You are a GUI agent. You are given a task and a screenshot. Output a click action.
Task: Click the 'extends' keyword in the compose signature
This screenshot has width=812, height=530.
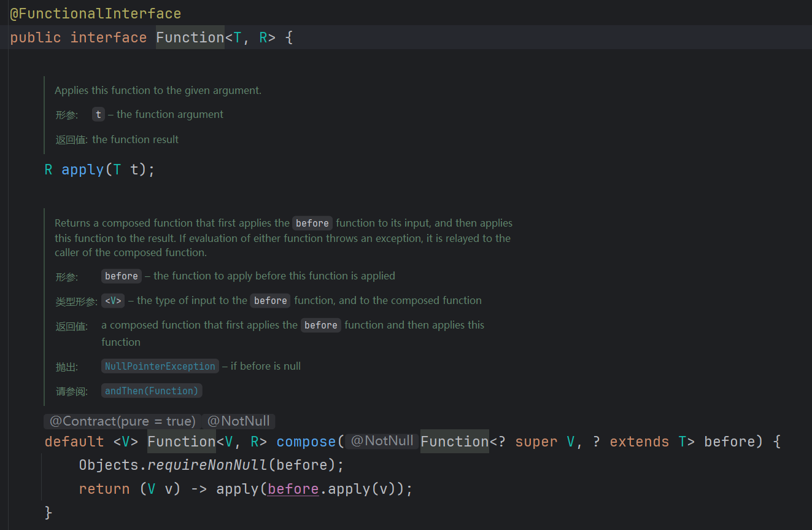pos(640,442)
